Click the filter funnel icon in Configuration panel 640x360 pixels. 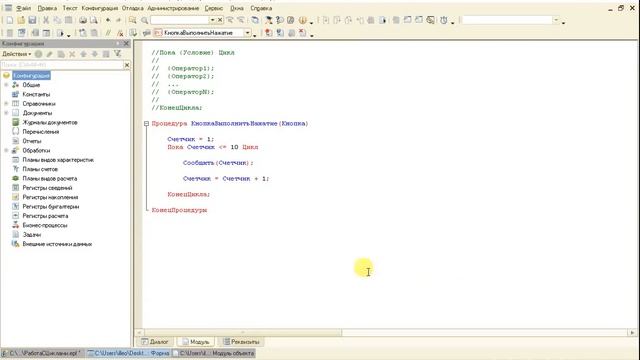click(x=118, y=54)
